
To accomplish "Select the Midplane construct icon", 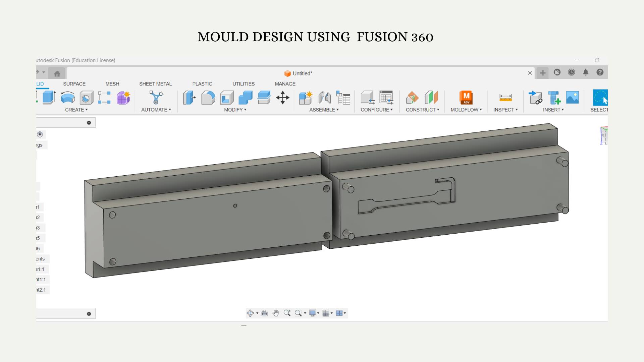I will [431, 98].
